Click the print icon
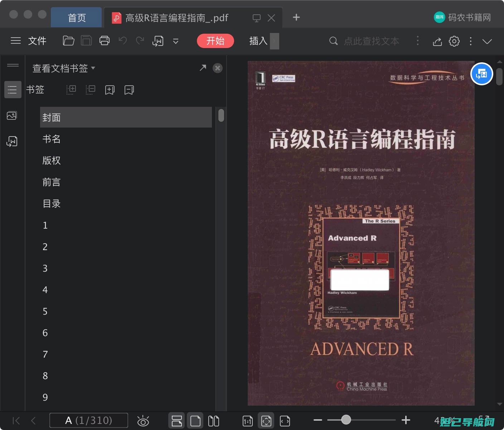Screen dimensions: 504x430 105,41
